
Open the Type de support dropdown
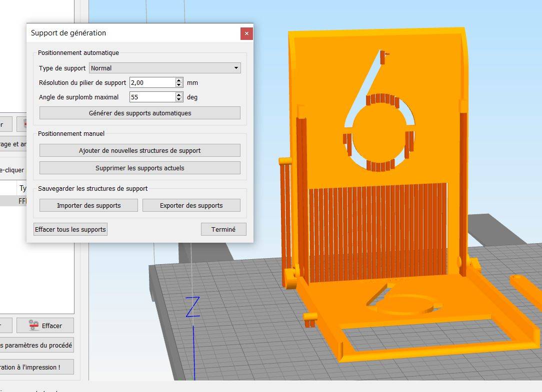[x=164, y=68]
